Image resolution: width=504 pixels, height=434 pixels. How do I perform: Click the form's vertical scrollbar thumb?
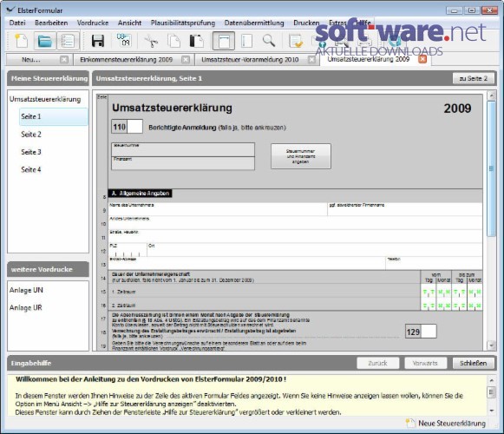pos(491,169)
